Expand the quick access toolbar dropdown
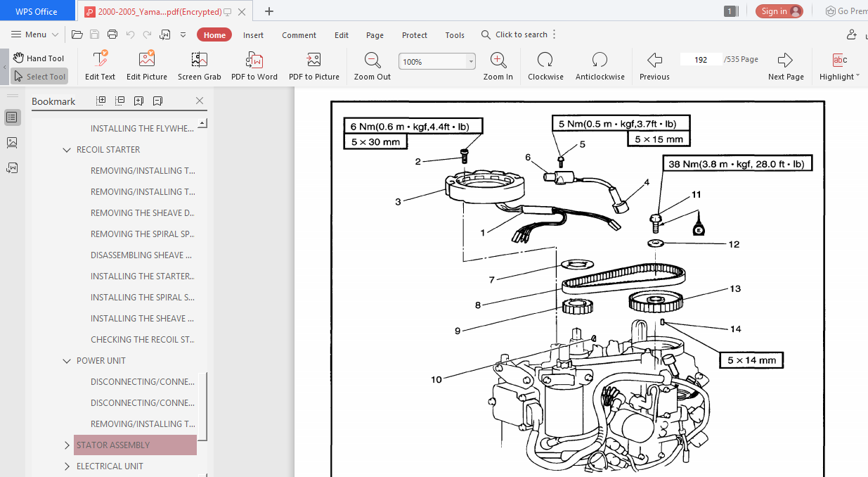Image resolution: width=868 pixels, height=477 pixels. [x=183, y=34]
